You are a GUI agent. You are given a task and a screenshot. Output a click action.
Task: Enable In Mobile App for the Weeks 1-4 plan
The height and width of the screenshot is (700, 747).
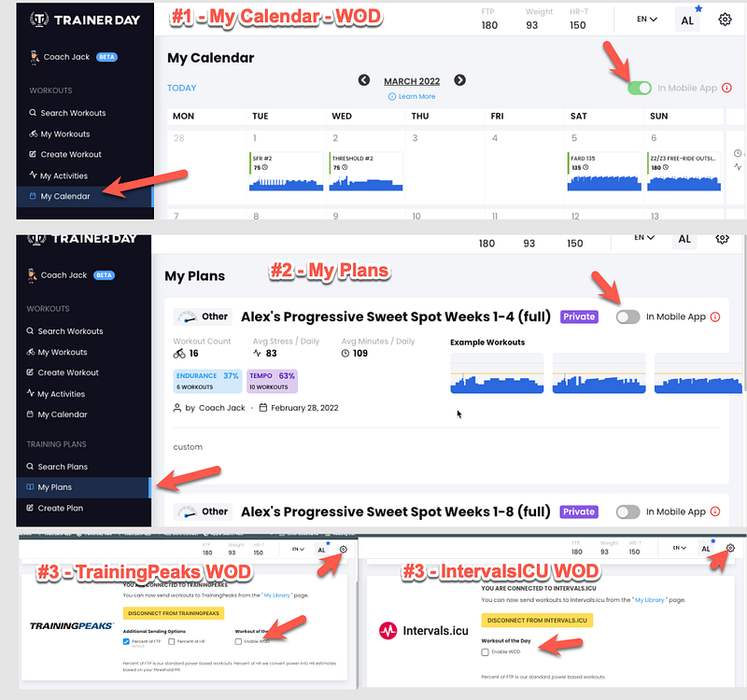click(627, 316)
